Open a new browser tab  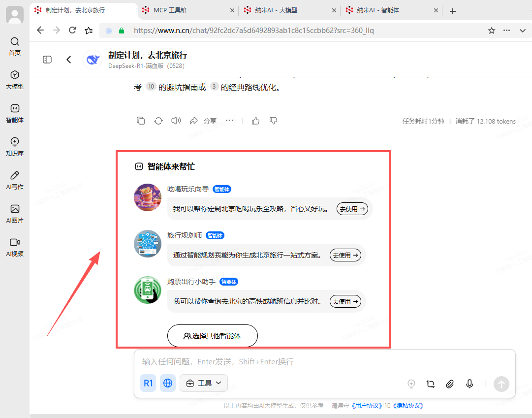[452, 11]
